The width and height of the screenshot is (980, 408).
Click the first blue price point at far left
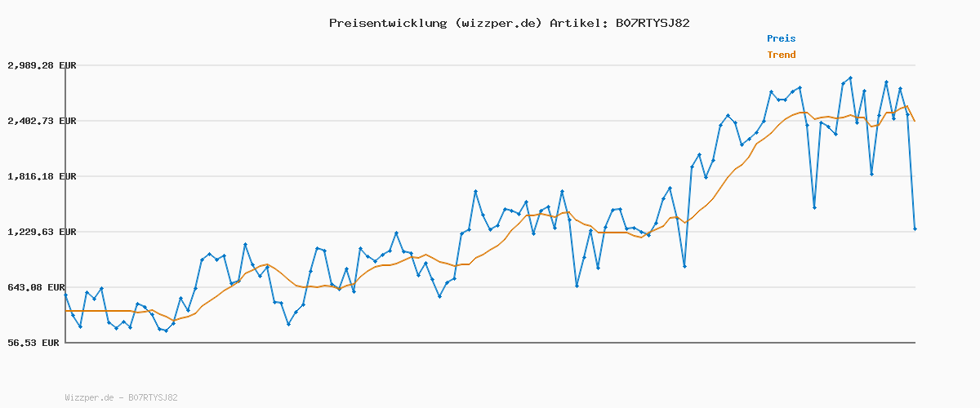[x=65, y=295]
